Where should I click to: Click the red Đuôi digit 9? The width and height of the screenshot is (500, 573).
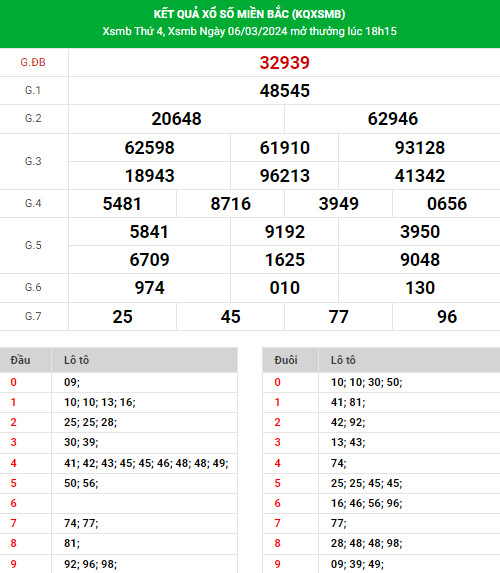pyautogui.click(x=277, y=564)
